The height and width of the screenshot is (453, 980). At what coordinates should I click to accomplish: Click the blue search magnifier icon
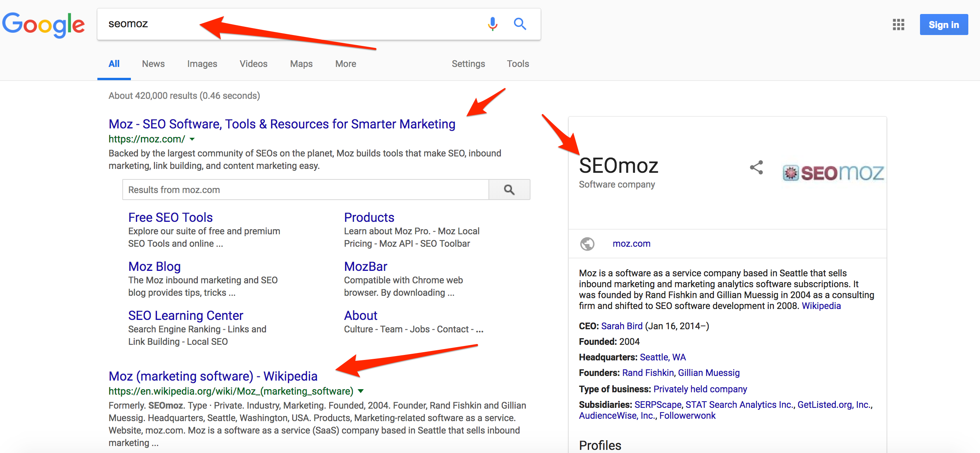click(x=520, y=24)
